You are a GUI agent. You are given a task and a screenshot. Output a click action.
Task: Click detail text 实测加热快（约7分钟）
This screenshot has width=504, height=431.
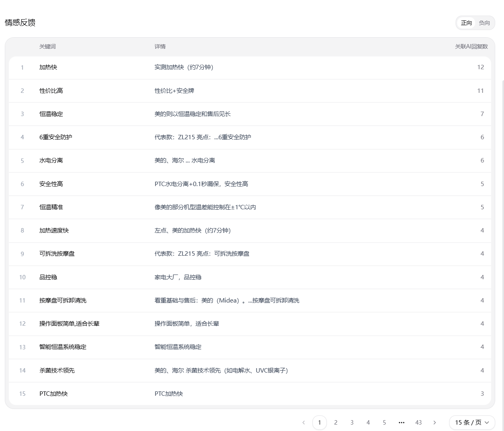(184, 67)
